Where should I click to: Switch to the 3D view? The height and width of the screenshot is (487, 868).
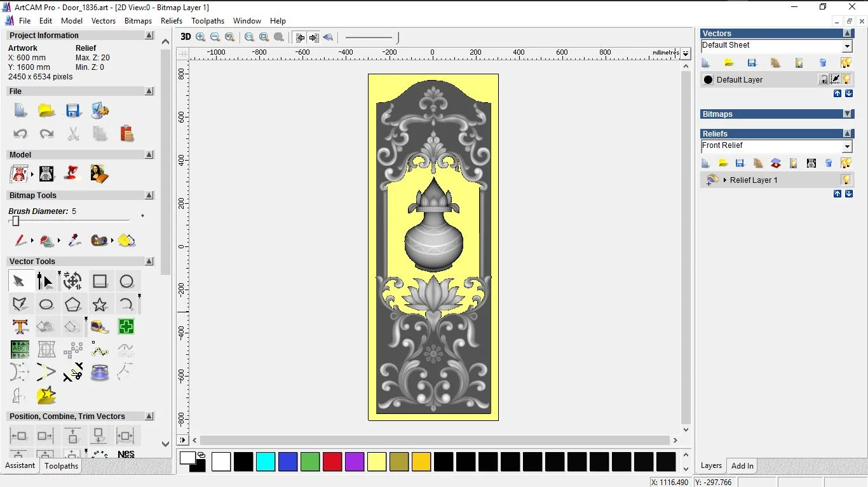(x=186, y=37)
